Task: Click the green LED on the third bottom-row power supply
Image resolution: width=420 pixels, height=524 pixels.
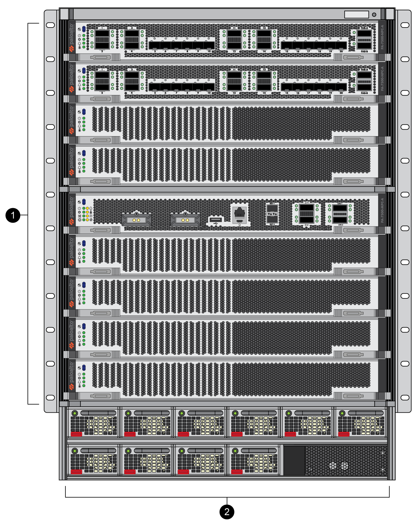Action: click(x=182, y=451)
